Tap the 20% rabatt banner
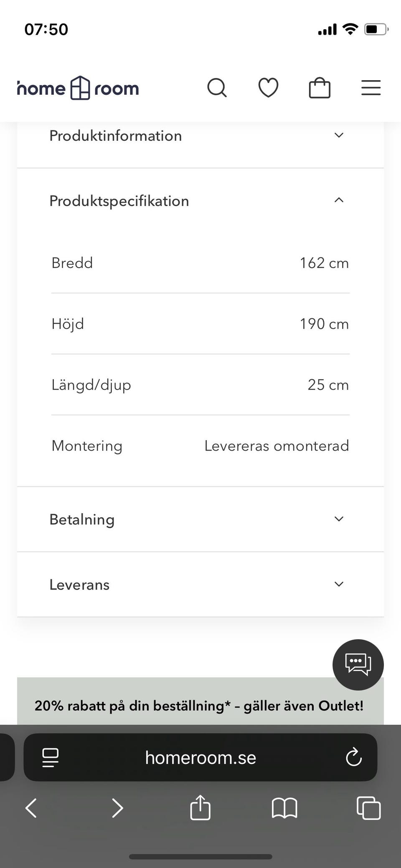 pyautogui.click(x=199, y=706)
